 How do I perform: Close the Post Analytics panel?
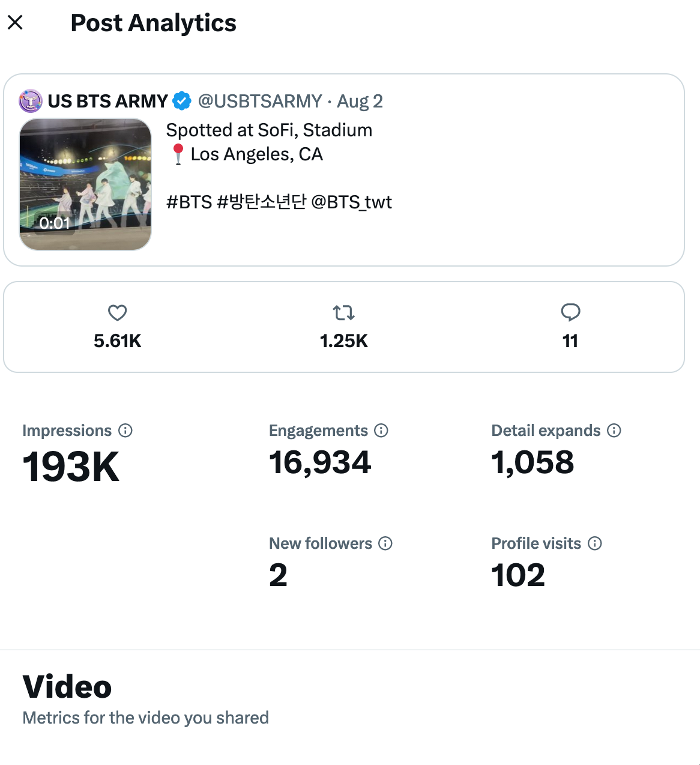coord(15,23)
